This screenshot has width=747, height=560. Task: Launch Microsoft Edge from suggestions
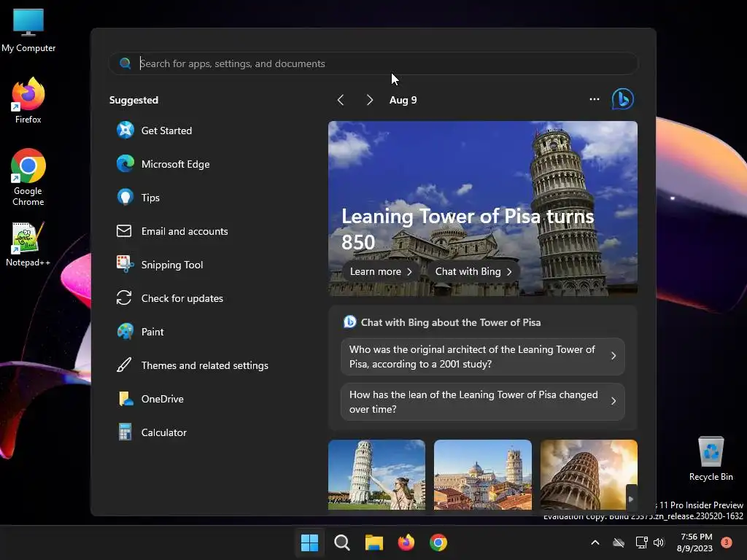tap(163, 164)
